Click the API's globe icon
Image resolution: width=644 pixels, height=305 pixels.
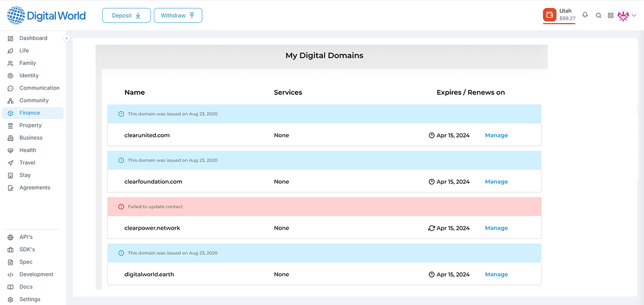coord(10,237)
